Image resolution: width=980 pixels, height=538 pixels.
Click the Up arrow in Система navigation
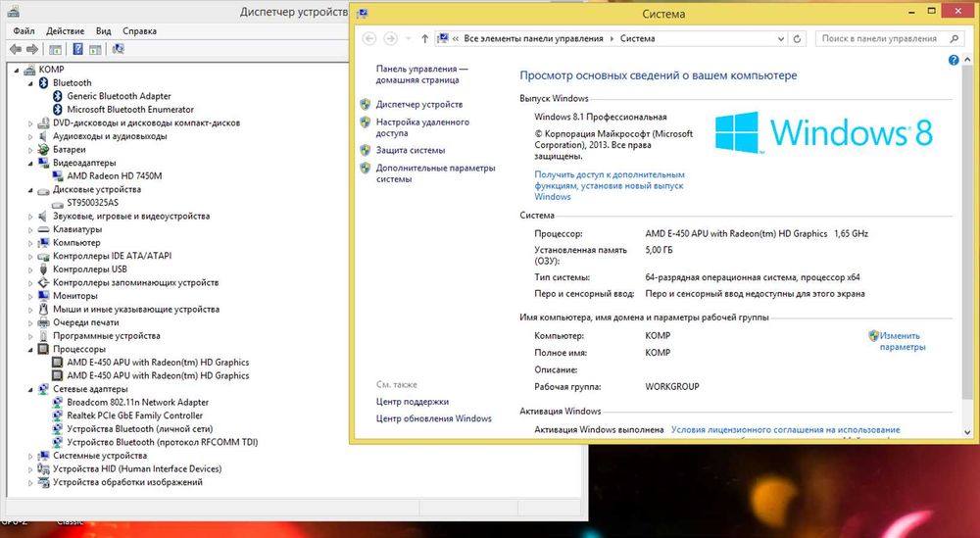coord(424,39)
